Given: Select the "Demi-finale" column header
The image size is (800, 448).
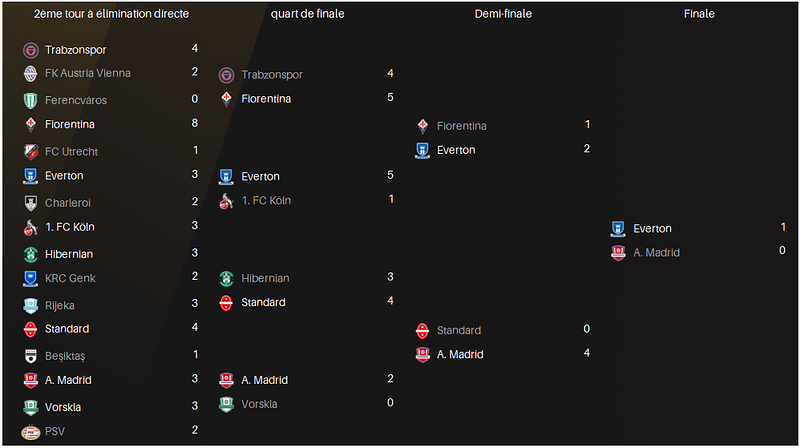Looking at the screenshot, I should point(502,15).
